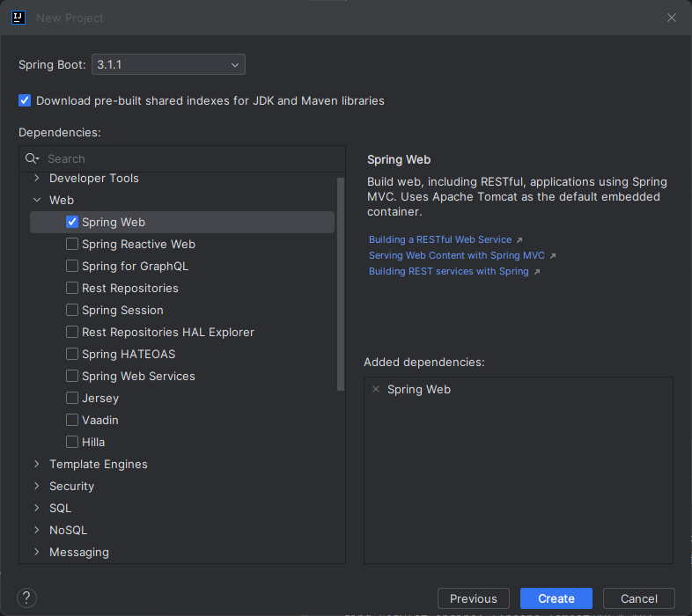Viewport: 692px width, 616px height.
Task: Check the Spring Web Services box
Action: click(72, 376)
